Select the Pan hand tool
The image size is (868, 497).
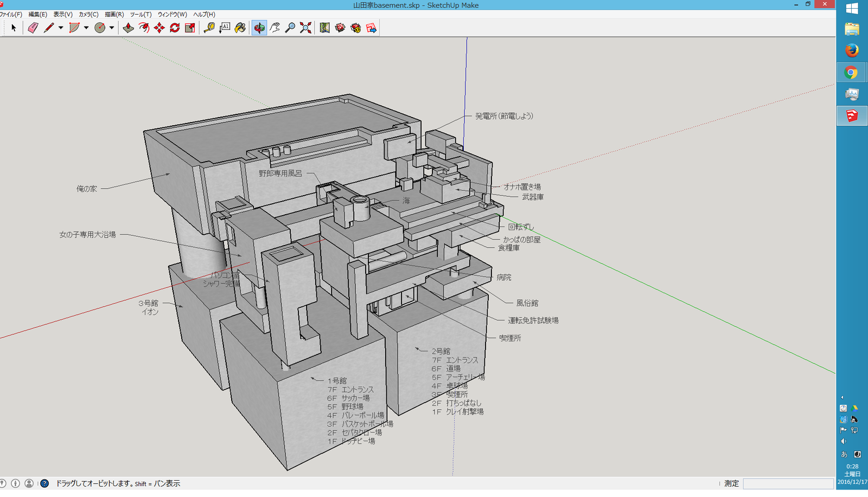275,28
